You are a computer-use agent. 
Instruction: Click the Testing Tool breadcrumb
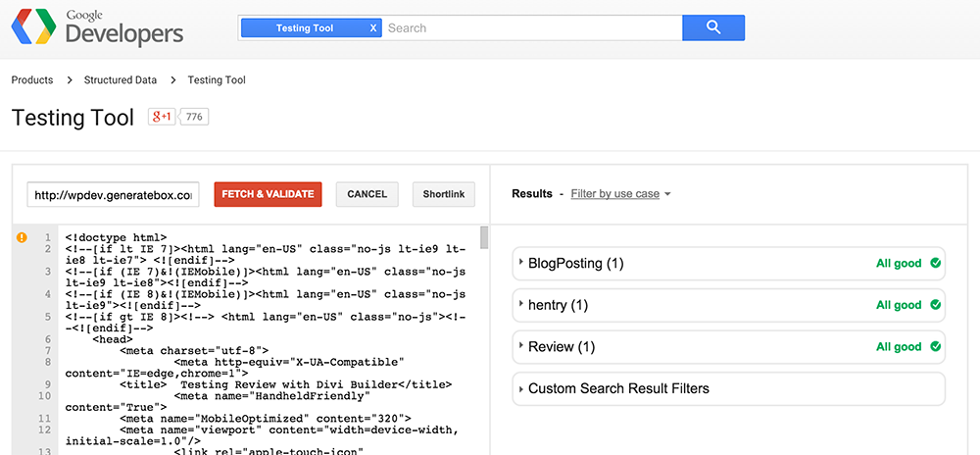[x=217, y=80]
